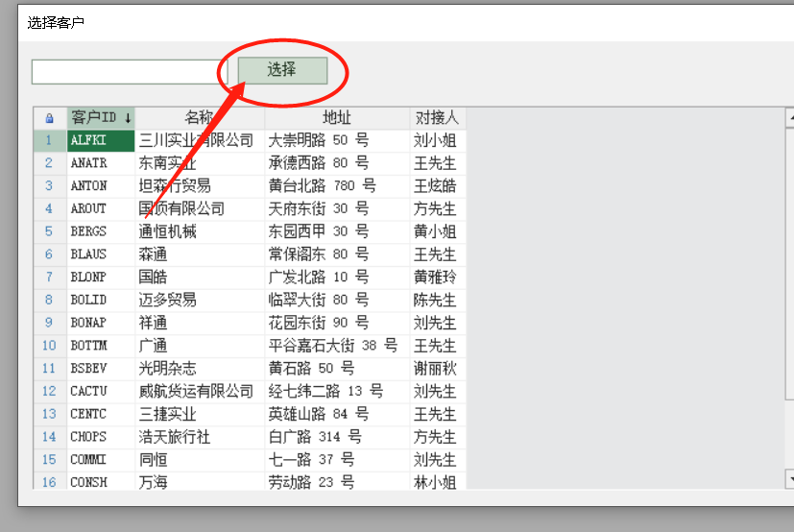Screen dimensions: 794x532
Task: Click the 对接人 column header
Action: tap(437, 118)
